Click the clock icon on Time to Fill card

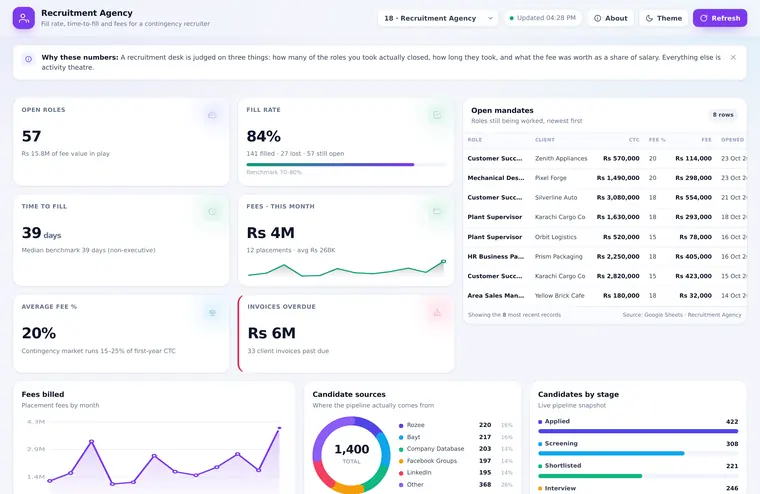[212, 211]
